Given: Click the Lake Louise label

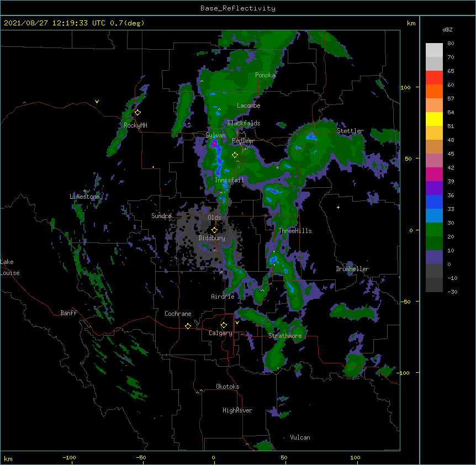Looking at the screenshot, I should click(x=10, y=267).
